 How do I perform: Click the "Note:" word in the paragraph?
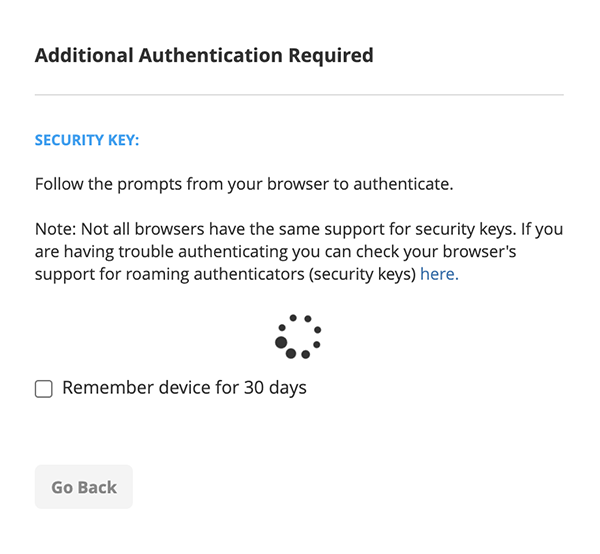(55, 230)
